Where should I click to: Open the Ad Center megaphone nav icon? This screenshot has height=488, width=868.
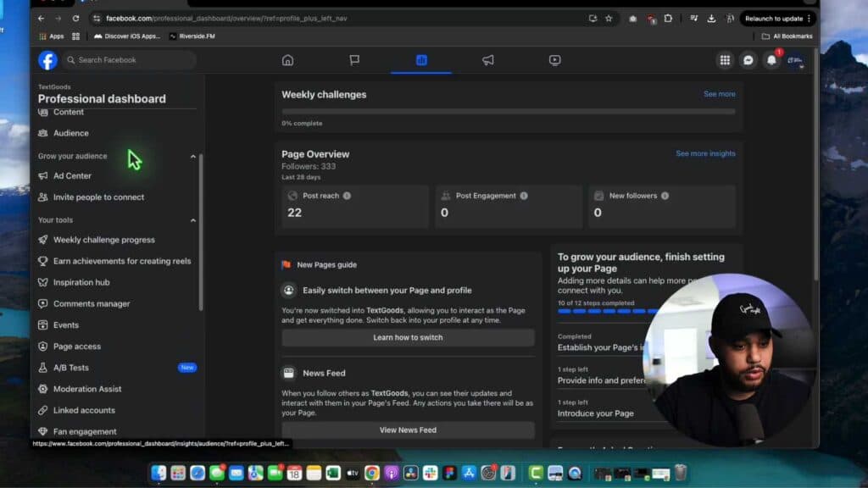(x=487, y=60)
